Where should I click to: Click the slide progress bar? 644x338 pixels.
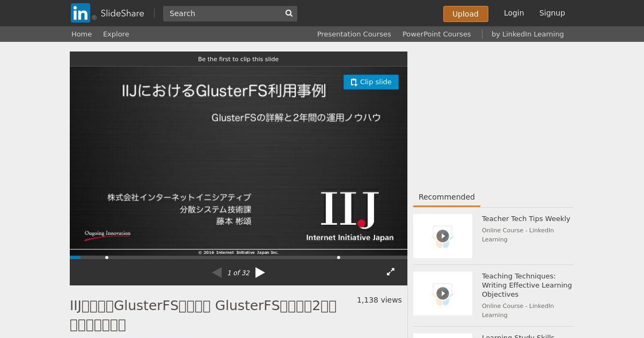pyautogui.click(x=238, y=258)
